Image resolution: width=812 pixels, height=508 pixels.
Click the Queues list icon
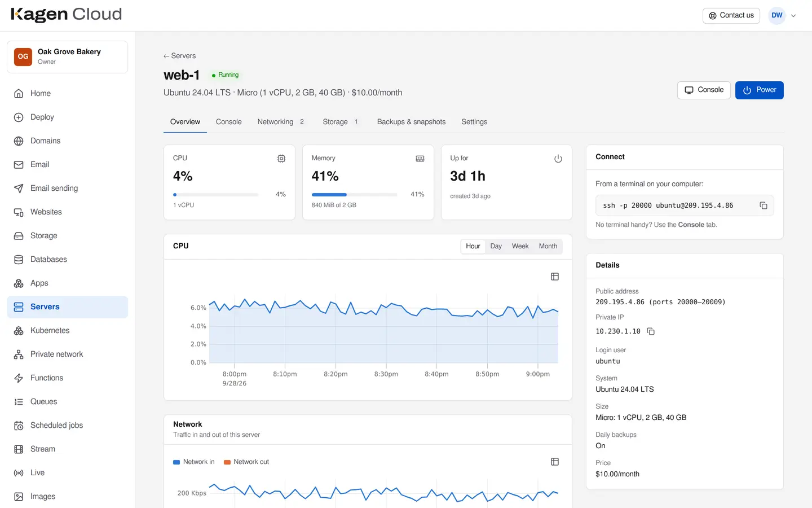pyautogui.click(x=19, y=402)
